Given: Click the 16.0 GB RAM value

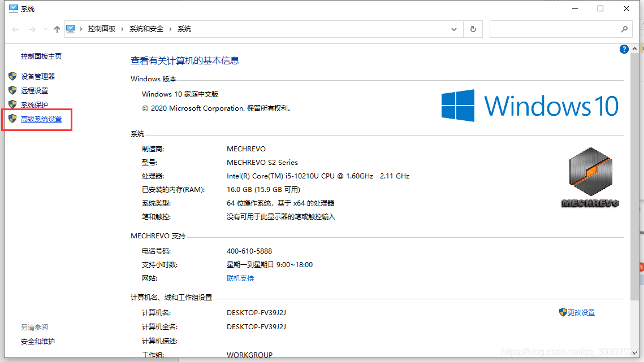Looking at the screenshot, I should point(263,190).
